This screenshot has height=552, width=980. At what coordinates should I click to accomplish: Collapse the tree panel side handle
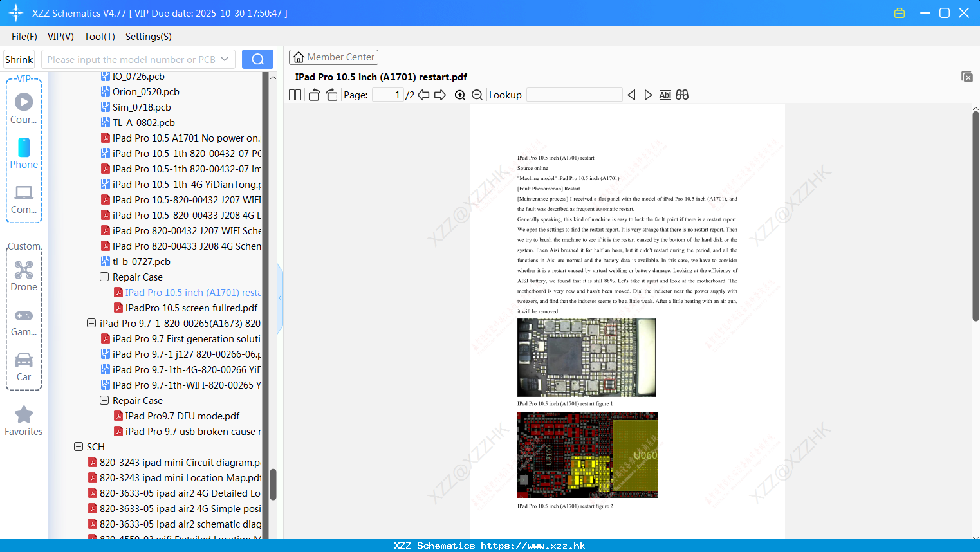click(x=280, y=298)
